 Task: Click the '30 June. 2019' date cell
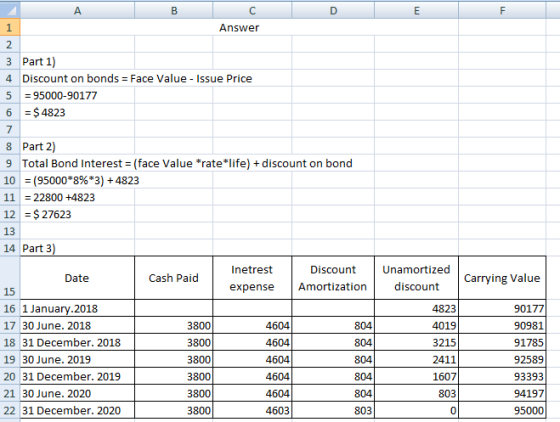[x=77, y=359]
